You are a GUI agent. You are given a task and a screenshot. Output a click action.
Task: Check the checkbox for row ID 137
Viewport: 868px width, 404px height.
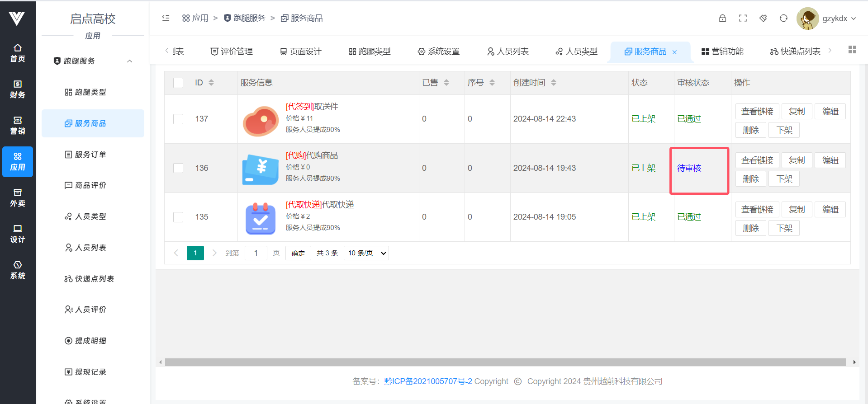(x=178, y=119)
